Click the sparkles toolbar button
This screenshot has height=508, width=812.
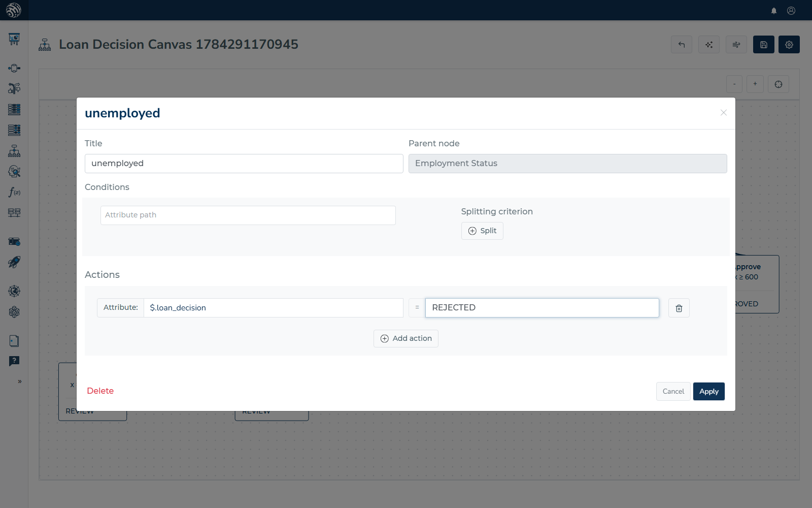pos(709,45)
